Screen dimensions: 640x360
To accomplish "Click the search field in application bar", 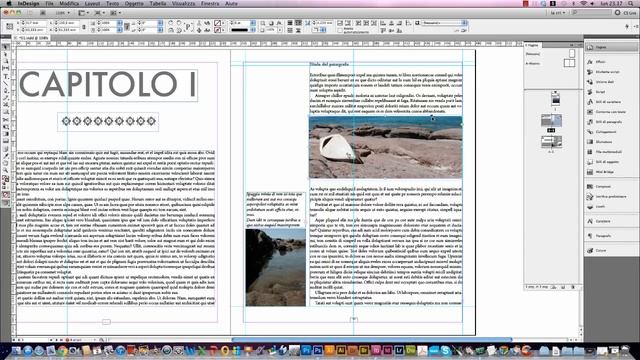I will pyautogui.click(x=591, y=13).
